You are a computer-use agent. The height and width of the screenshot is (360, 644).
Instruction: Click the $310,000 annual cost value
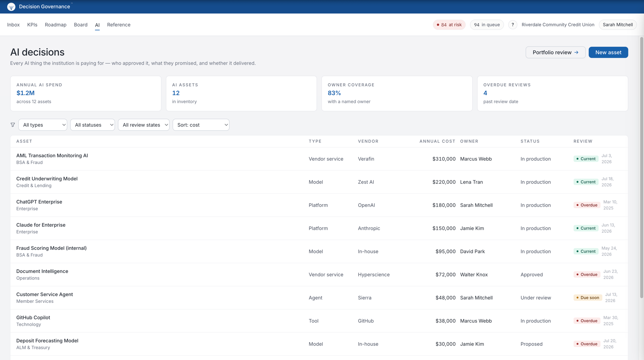pyautogui.click(x=444, y=159)
